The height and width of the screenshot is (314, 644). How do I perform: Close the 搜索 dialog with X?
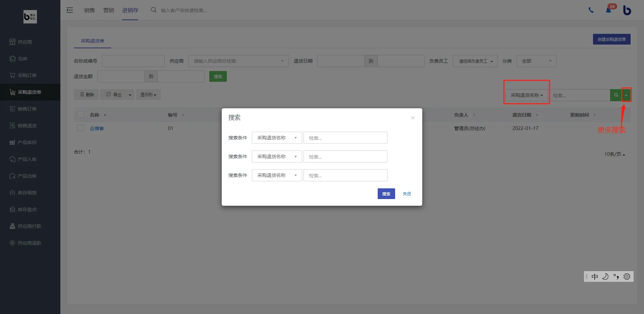tap(413, 118)
